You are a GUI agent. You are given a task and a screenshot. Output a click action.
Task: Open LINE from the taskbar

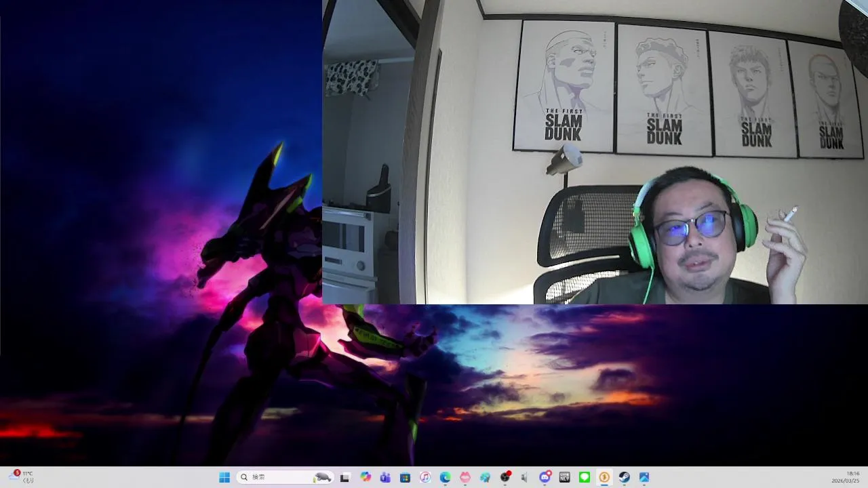tap(585, 477)
